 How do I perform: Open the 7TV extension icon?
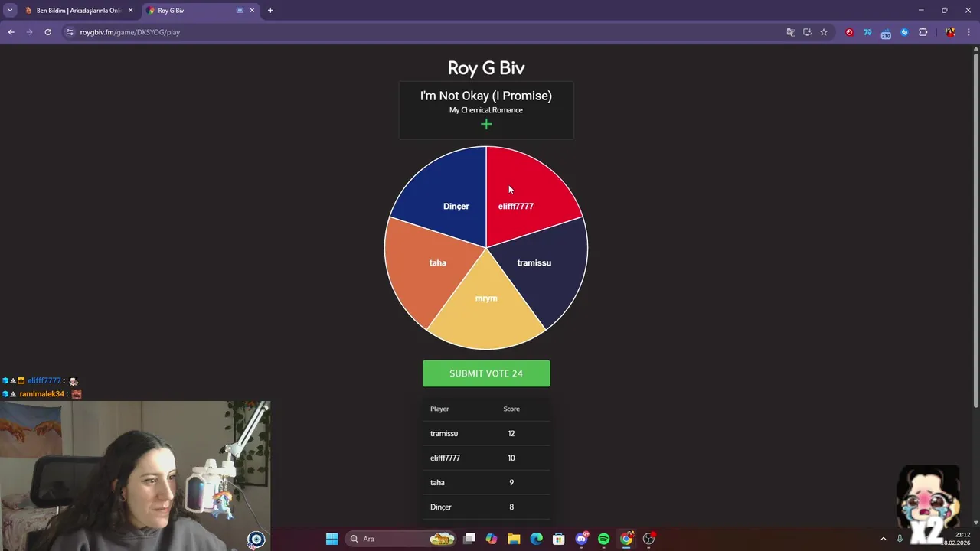pos(867,32)
